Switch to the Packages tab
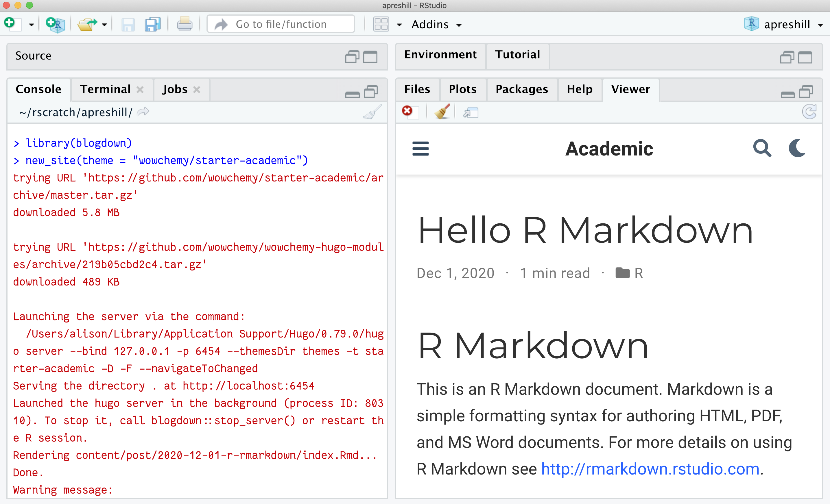Image resolution: width=830 pixels, height=504 pixels. (521, 89)
